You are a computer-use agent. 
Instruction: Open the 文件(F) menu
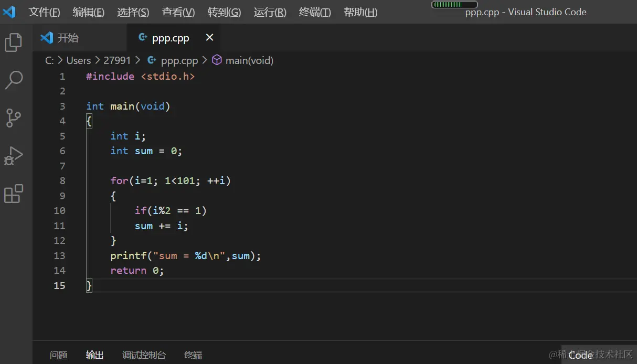tap(44, 12)
